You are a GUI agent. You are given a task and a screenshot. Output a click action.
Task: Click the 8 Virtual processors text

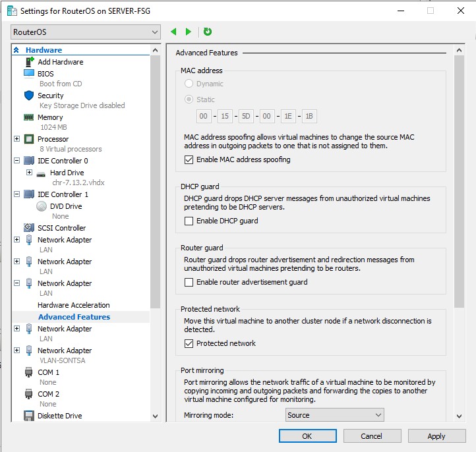tap(71, 149)
